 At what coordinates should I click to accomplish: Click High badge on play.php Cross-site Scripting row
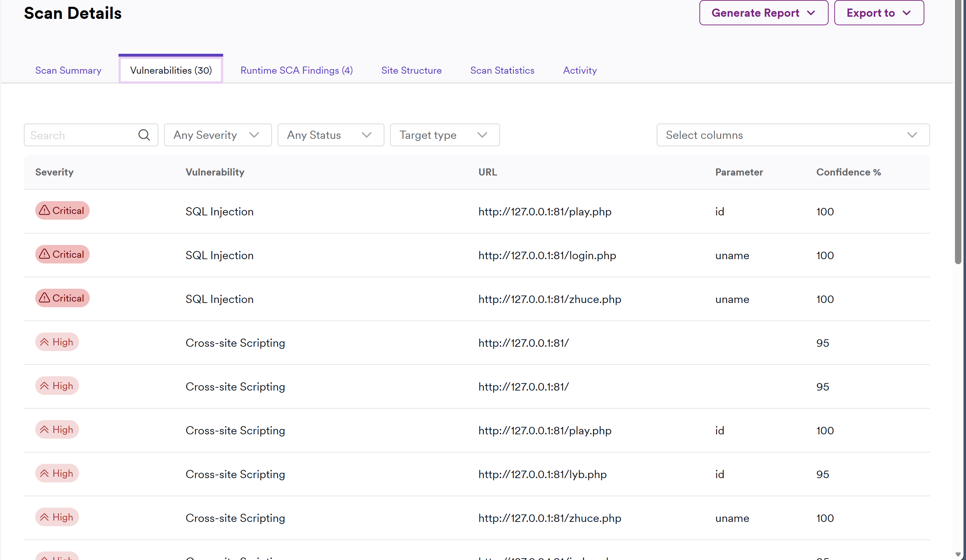pyautogui.click(x=57, y=430)
